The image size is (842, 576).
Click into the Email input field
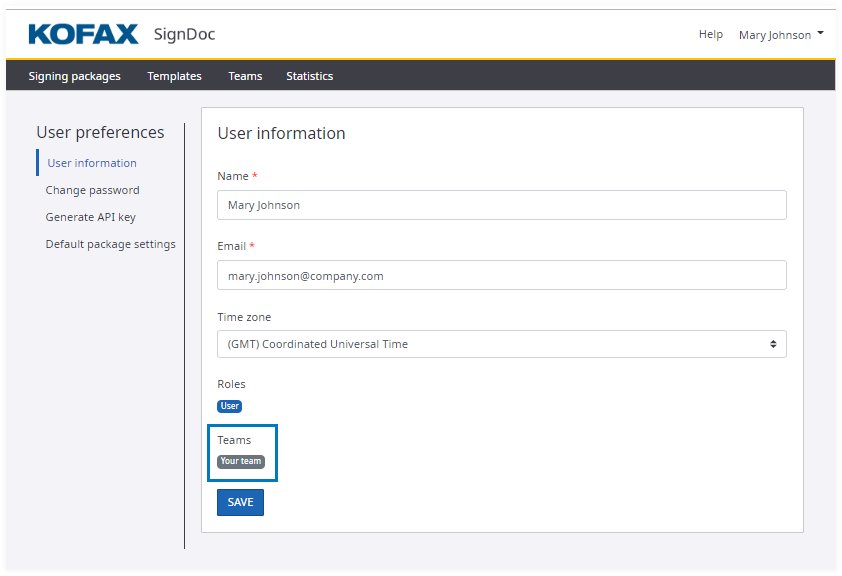point(501,275)
